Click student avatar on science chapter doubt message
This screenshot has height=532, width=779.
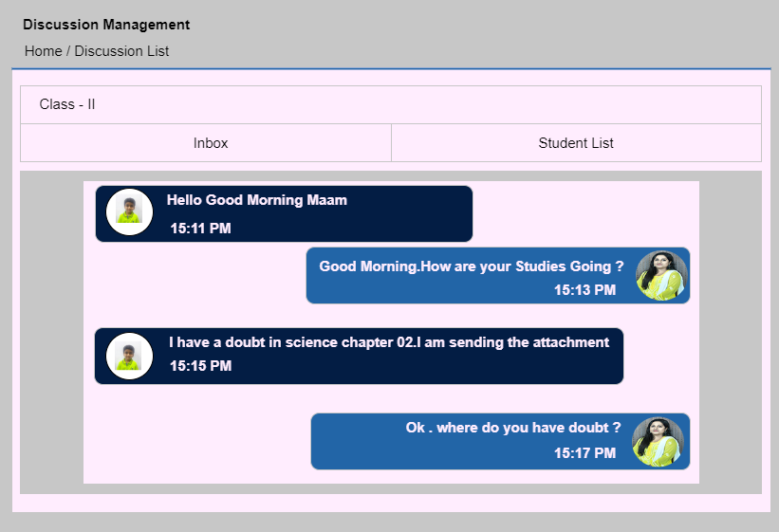click(x=129, y=357)
